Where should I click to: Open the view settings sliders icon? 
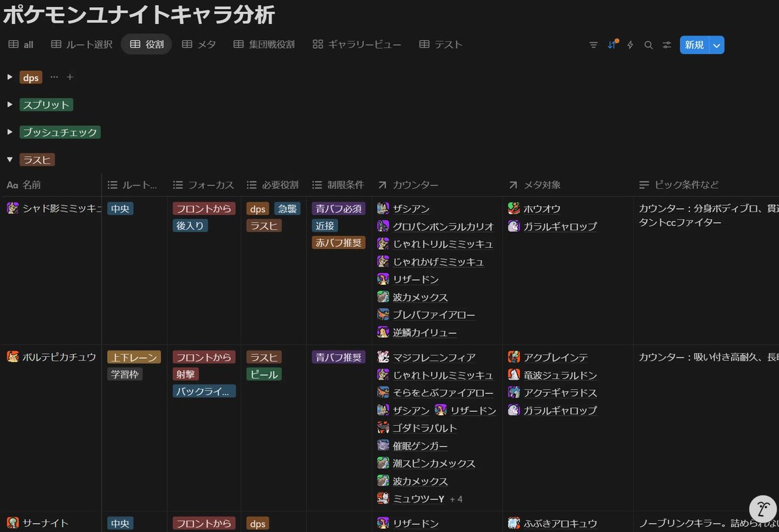667,45
